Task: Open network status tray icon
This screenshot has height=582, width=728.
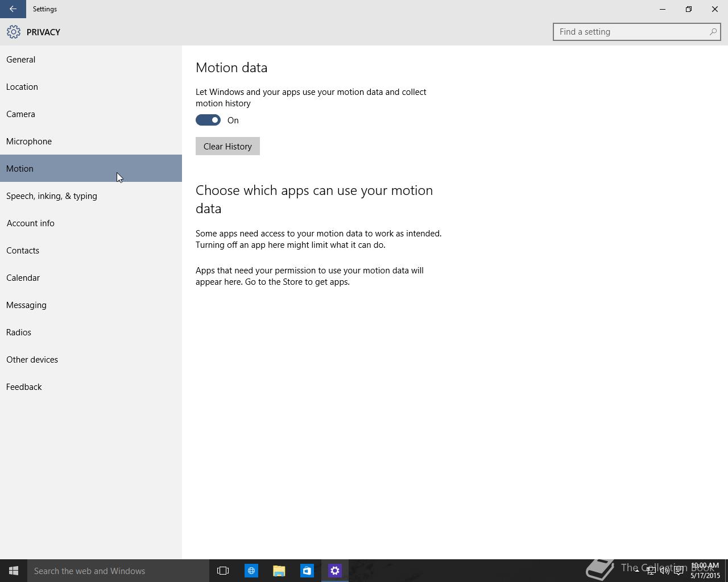Action: coord(651,571)
